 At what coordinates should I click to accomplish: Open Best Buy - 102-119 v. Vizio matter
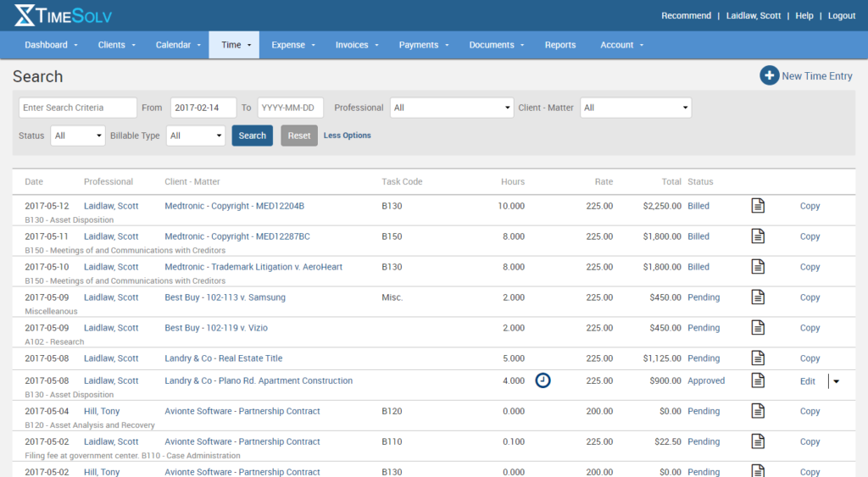(x=216, y=328)
